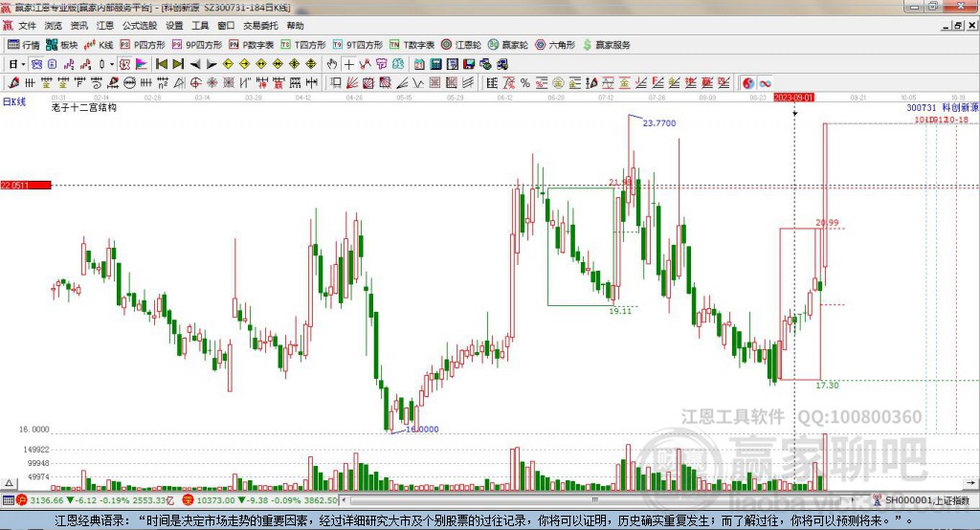The height and width of the screenshot is (530, 980).
Task: Click the first yellow diamond arrow
Action: tap(228, 64)
